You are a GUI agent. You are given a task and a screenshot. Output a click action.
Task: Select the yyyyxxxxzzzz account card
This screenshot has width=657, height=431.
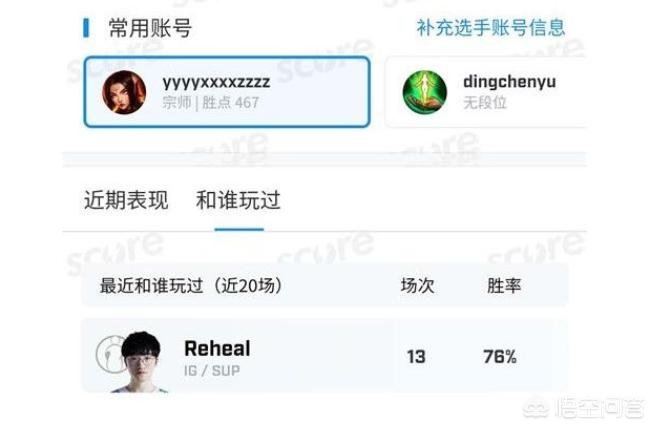point(227,92)
